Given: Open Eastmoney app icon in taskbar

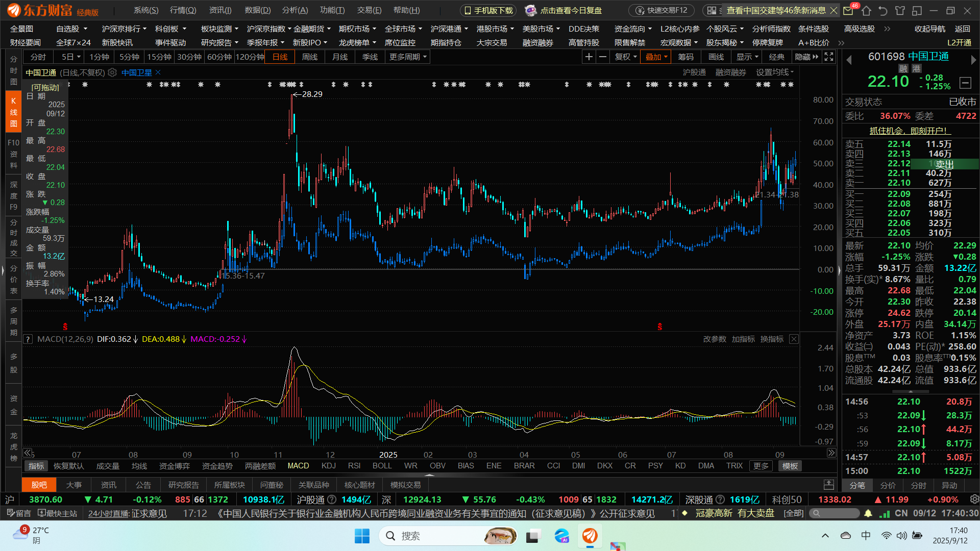Looking at the screenshot, I should point(590,536).
